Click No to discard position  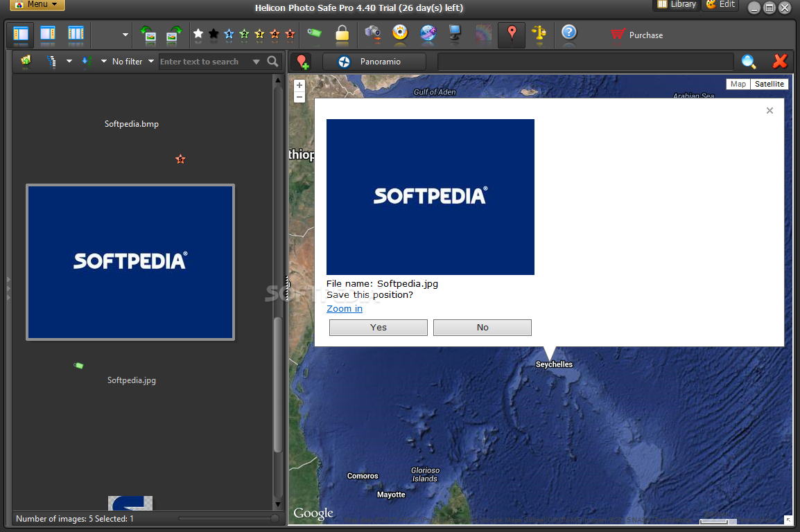coord(482,328)
